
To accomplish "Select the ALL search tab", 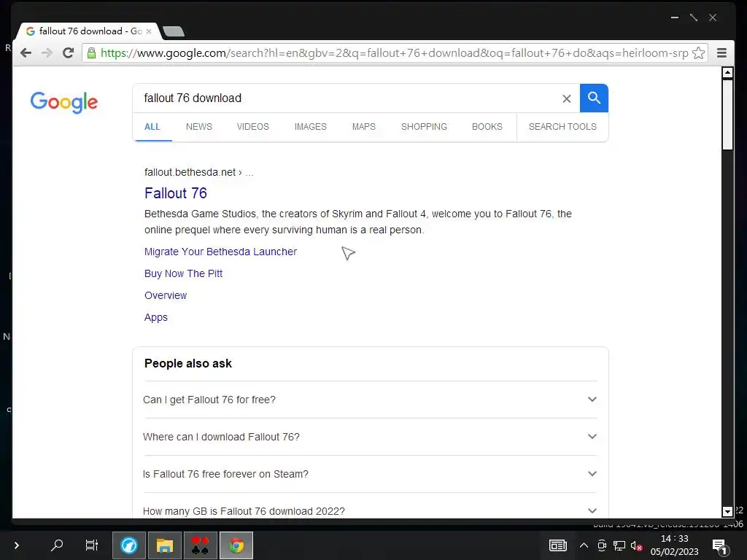I will pos(152,127).
